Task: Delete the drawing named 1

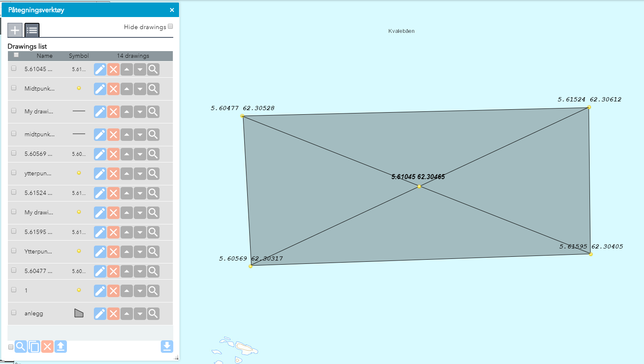Action: coord(113,291)
